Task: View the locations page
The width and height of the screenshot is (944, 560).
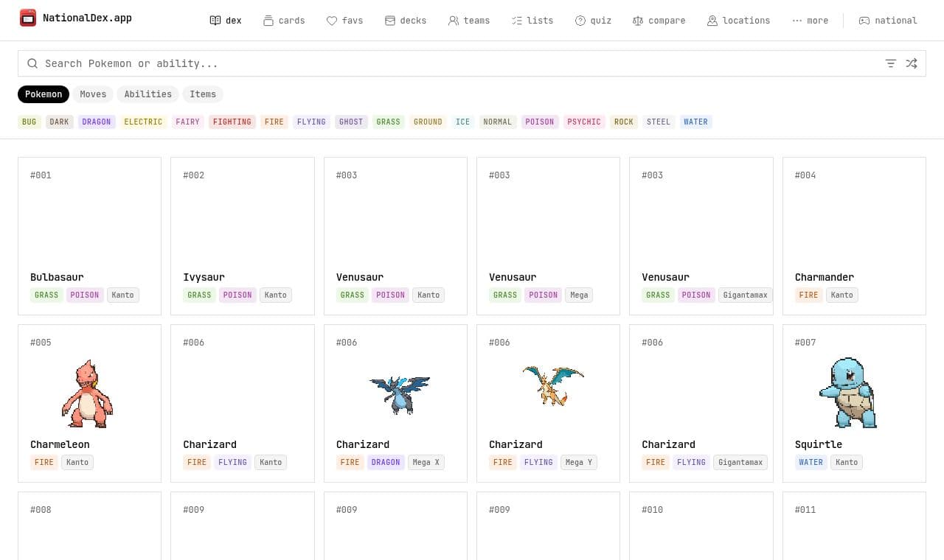Action: pyautogui.click(x=738, y=21)
